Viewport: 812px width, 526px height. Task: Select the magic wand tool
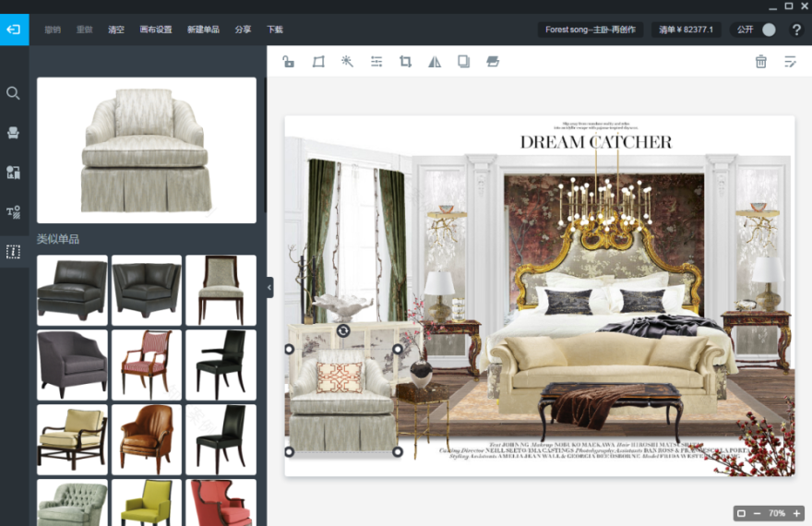tap(347, 62)
